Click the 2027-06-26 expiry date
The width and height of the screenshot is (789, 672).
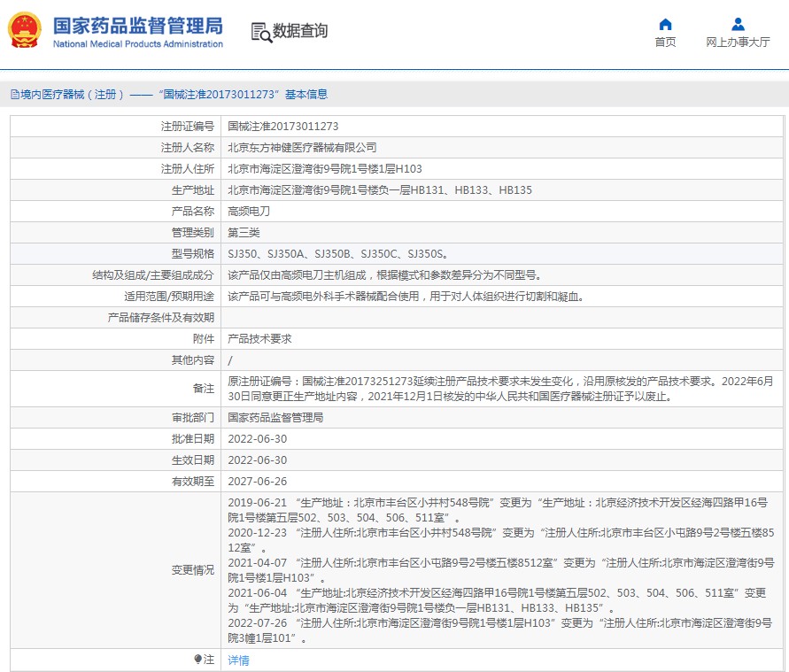(258, 482)
